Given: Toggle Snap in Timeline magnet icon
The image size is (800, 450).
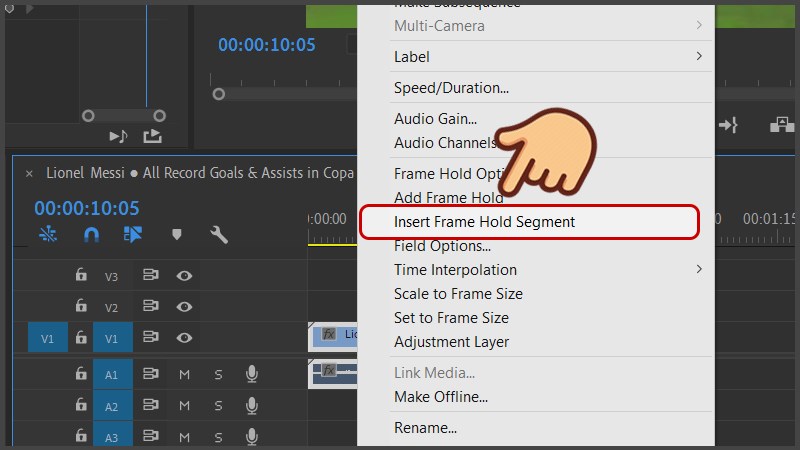Looking at the screenshot, I should [x=91, y=235].
